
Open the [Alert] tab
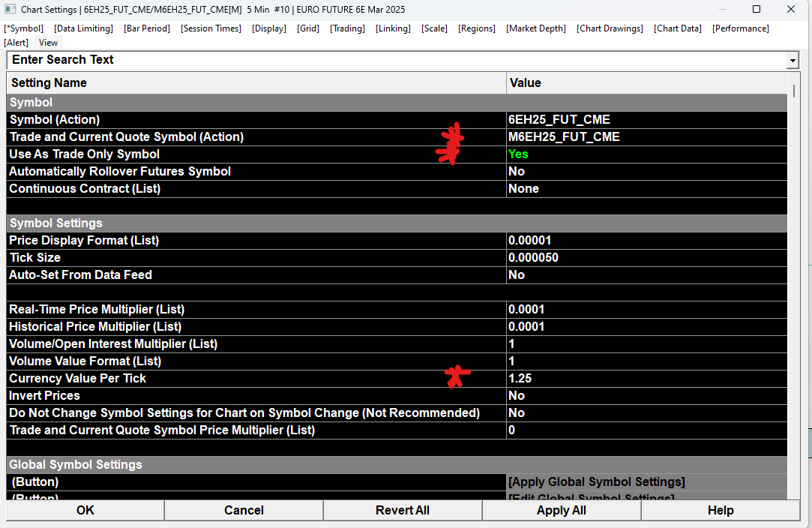16,43
